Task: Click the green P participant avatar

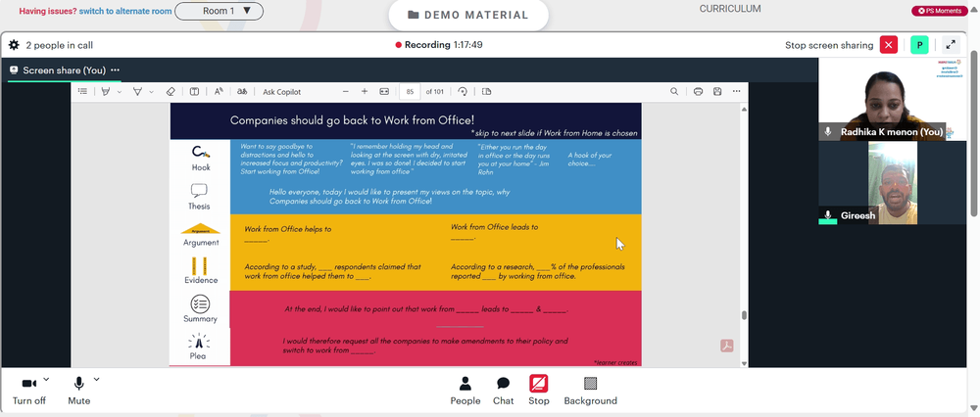Action: (x=919, y=45)
